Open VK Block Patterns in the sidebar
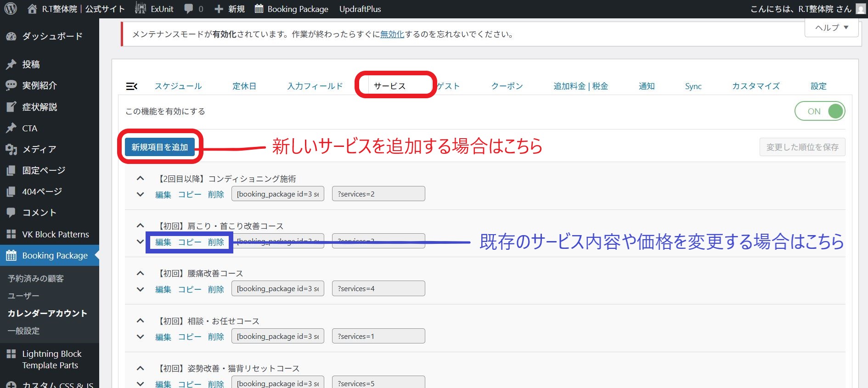Viewport: 868px width, 388px height. [55, 234]
